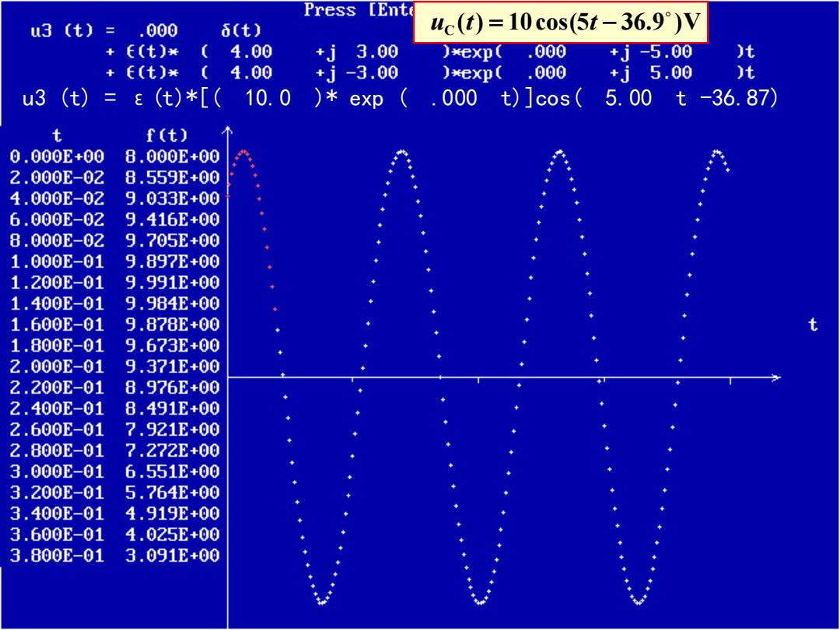Click the '+j -5.00' exponent value

click(x=651, y=52)
